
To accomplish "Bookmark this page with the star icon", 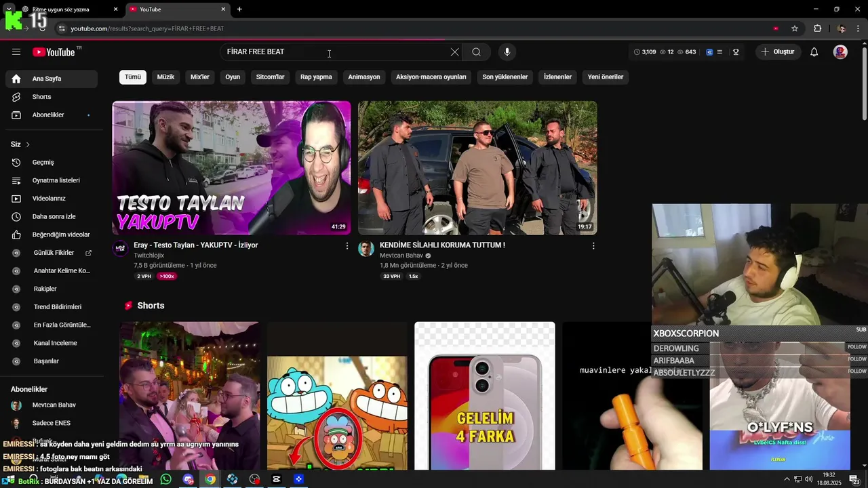I will (x=795, y=28).
